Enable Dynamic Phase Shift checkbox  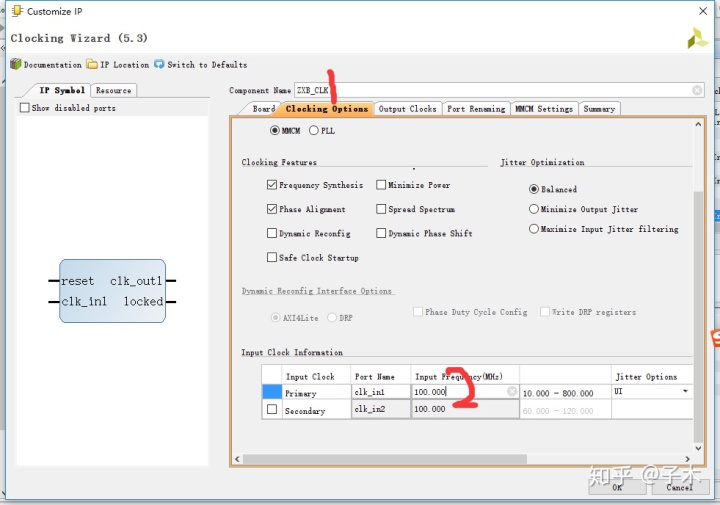pyautogui.click(x=381, y=233)
